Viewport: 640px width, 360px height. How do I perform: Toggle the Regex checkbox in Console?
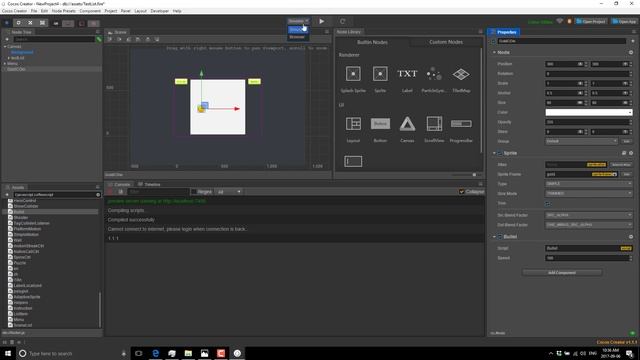194,192
